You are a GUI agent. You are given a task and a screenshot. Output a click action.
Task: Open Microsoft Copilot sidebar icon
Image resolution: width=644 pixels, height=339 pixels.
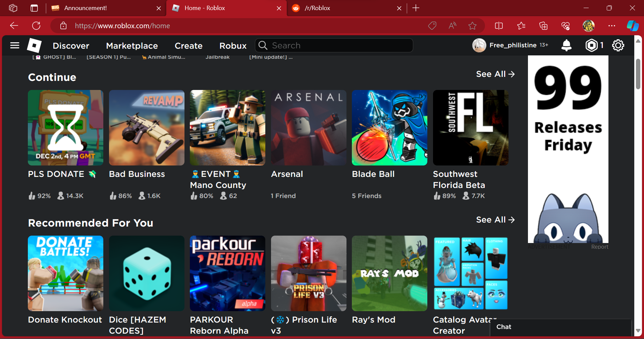click(x=632, y=26)
